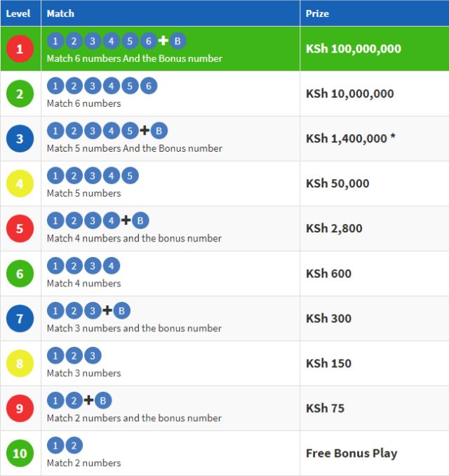Viewport: 449px width, 476px height.
Task: Click the green level 6 circle icon
Action: click(x=20, y=274)
